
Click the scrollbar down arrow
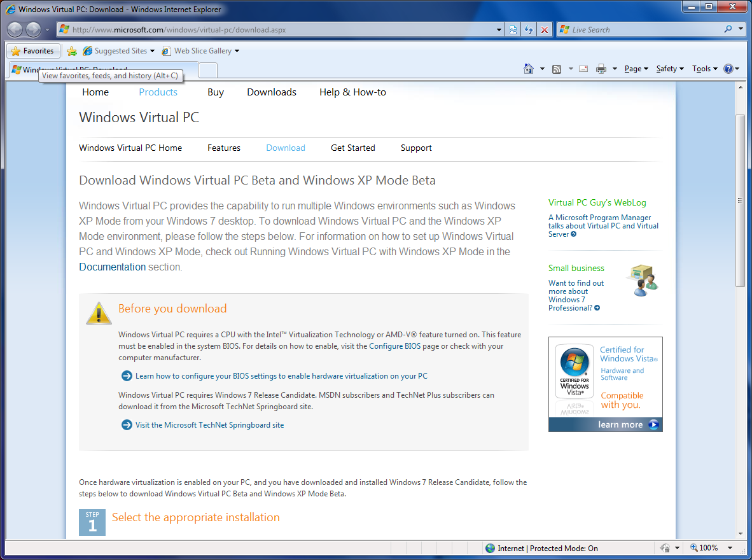click(x=740, y=534)
